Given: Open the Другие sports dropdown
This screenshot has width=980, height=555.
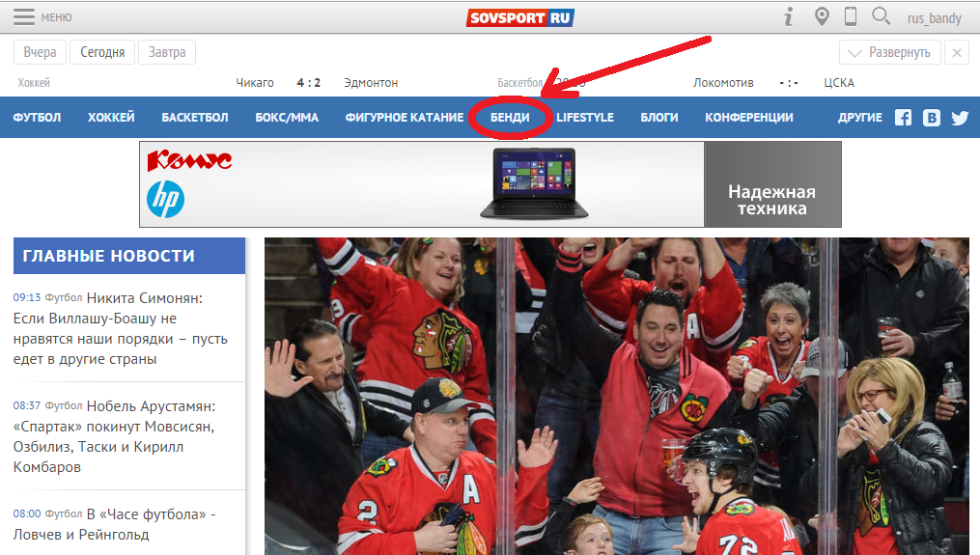Looking at the screenshot, I should pyautogui.click(x=859, y=118).
